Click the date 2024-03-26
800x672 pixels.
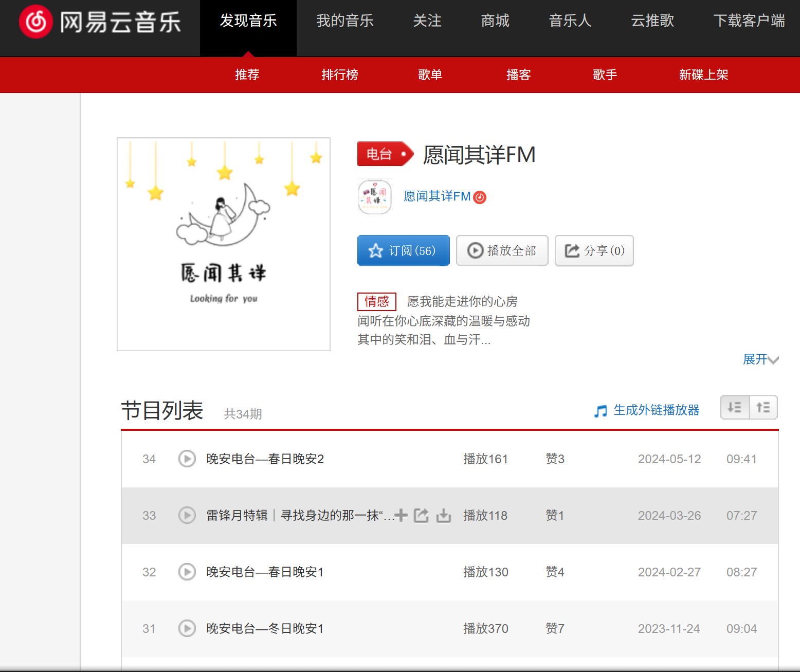pos(669,515)
